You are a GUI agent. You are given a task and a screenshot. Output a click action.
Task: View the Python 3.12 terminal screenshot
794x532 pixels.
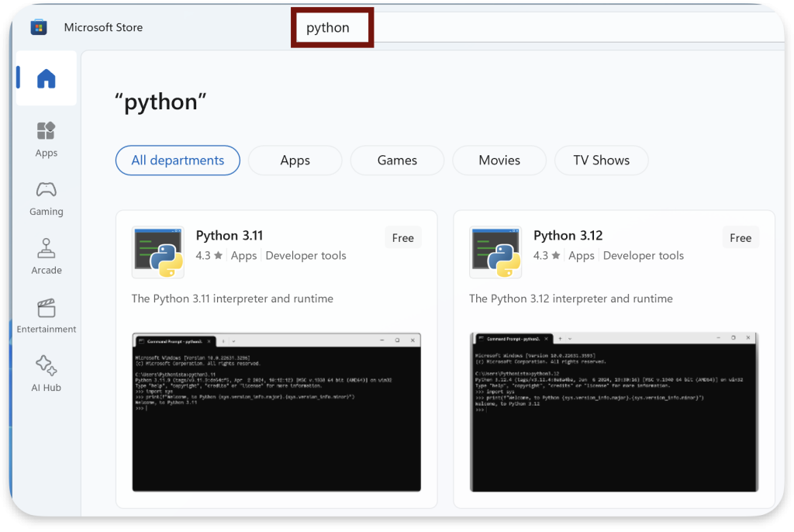[x=614, y=412]
